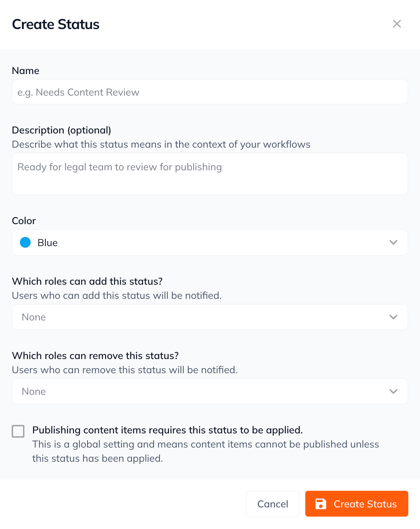The image size is (420, 529).
Task: Click into the Description text area
Action: pyautogui.click(x=210, y=174)
